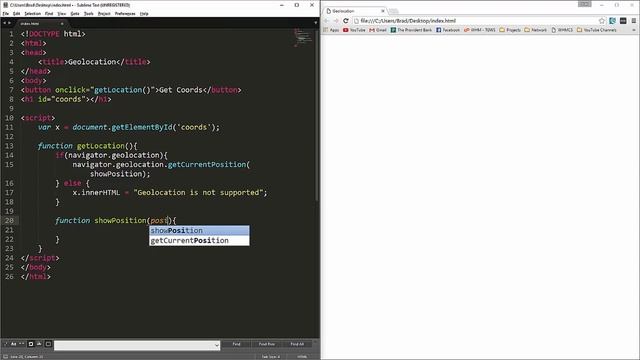The height and width of the screenshot is (360, 640).
Task: Open The Provident Bank bookmark
Action: point(411,30)
